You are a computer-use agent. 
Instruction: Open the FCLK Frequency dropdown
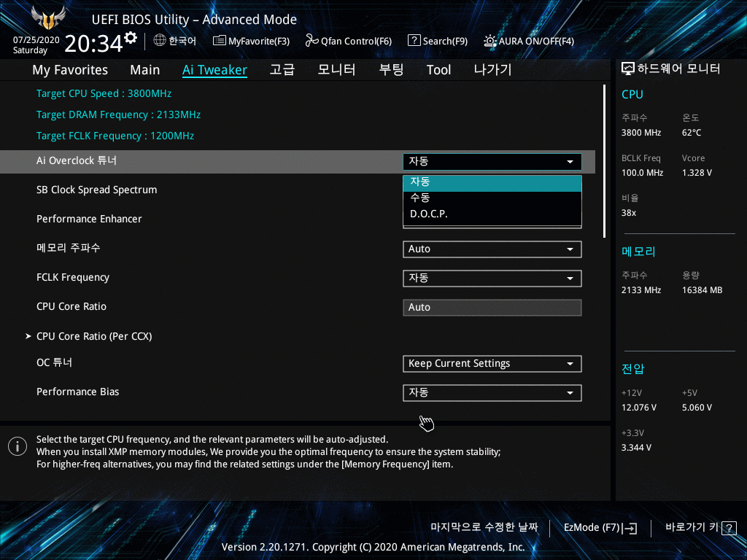tap(492, 278)
